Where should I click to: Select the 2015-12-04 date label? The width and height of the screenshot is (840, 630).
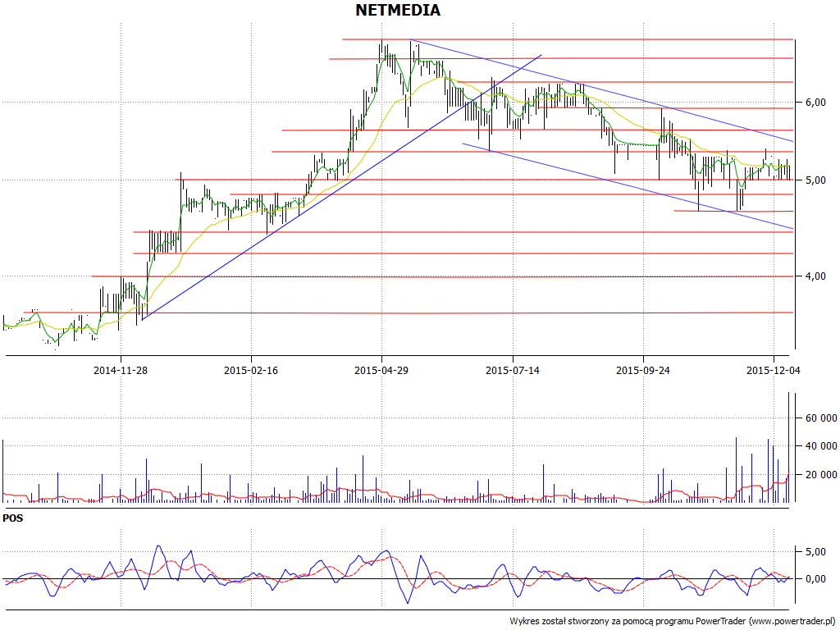pyautogui.click(x=773, y=370)
